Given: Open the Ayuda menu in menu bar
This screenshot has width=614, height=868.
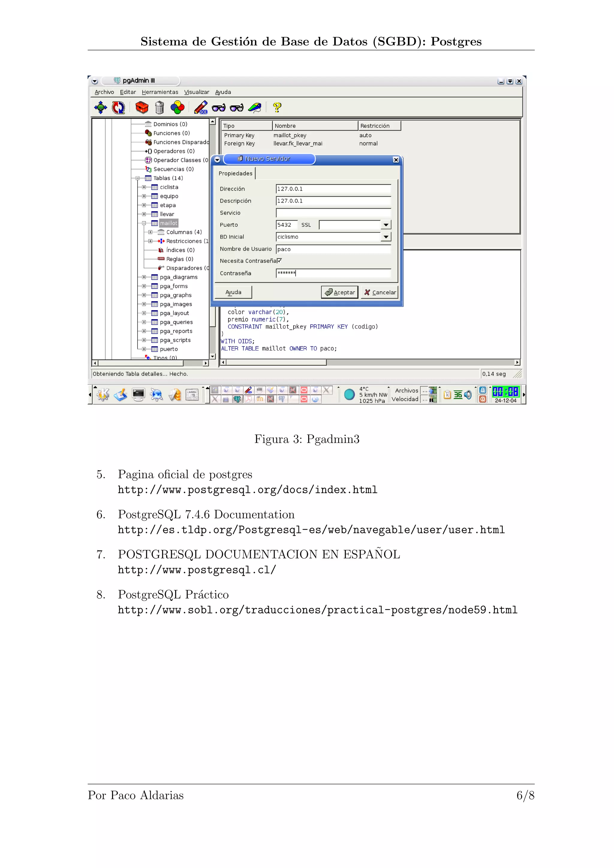Looking at the screenshot, I should [x=223, y=92].
